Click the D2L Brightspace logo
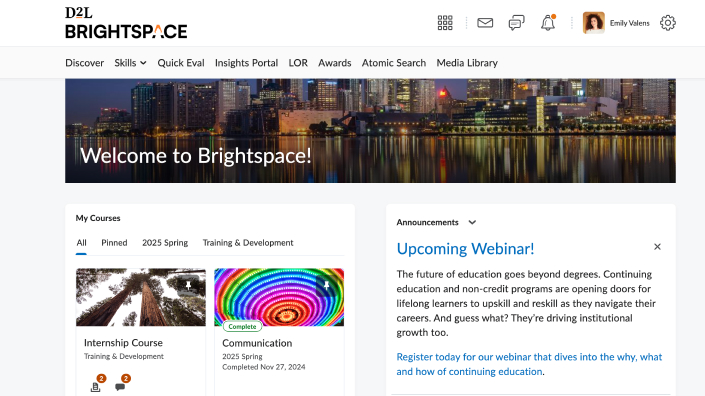This screenshot has width=705, height=396. point(126,23)
